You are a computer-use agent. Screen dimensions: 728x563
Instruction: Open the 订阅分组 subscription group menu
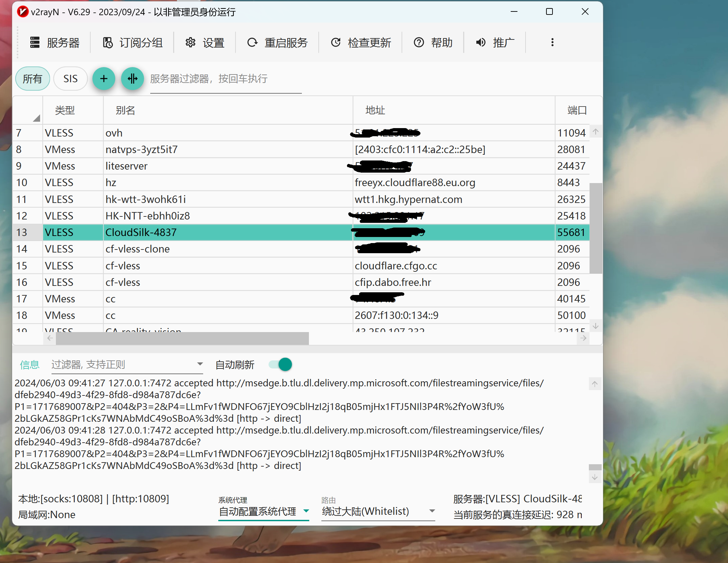coord(132,42)
